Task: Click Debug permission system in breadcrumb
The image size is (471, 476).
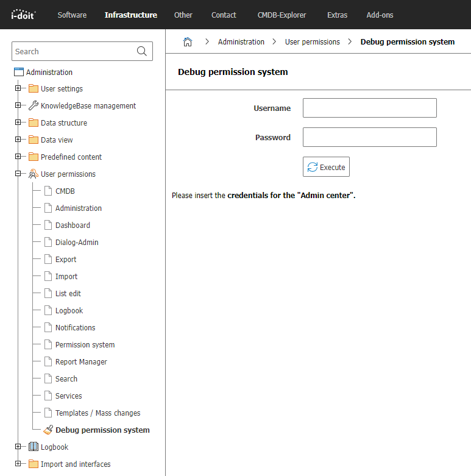Action: (x=407, y=42)
